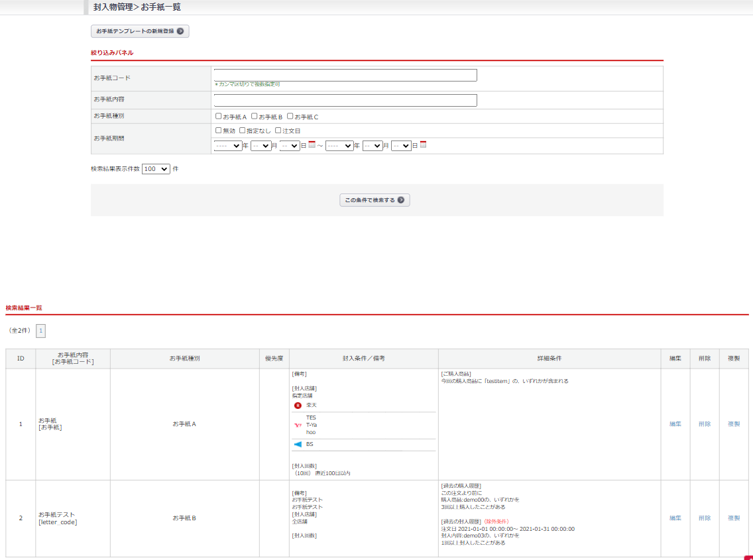The height and width of the screenshot is (560, 753).
Task: Open the 検索結果表示件数 dropdown showing 100
Action: (x=156, y=169)
